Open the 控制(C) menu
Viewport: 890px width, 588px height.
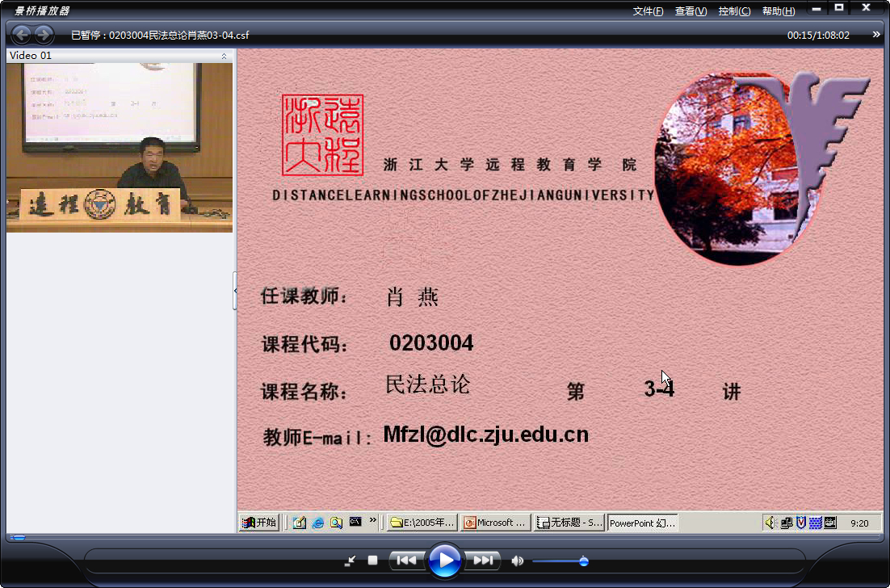point(734,11)
